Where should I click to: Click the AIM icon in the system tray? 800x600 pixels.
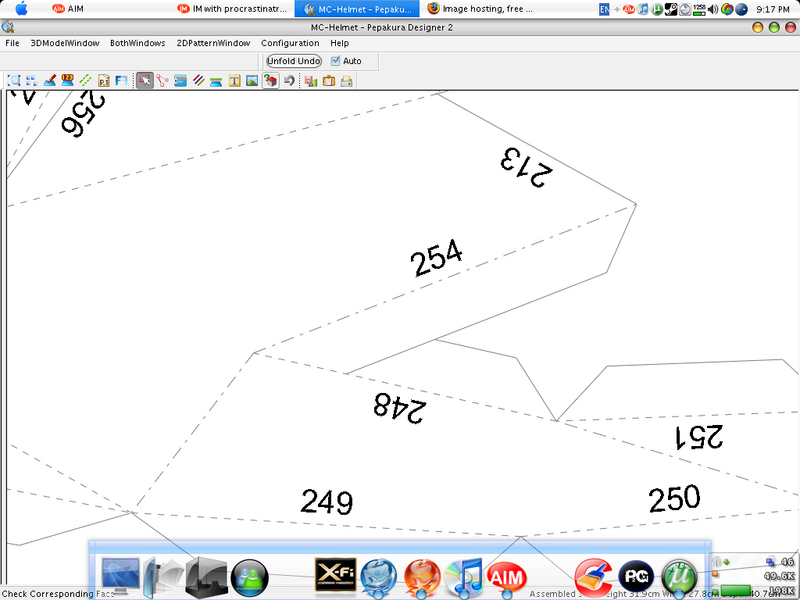629,9
